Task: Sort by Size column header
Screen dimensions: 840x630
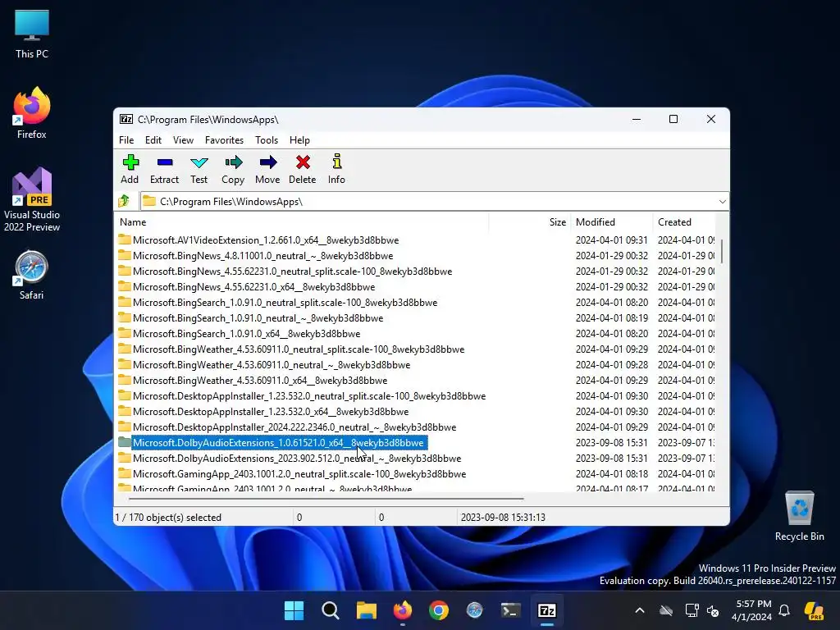Action: pos(529,221)
